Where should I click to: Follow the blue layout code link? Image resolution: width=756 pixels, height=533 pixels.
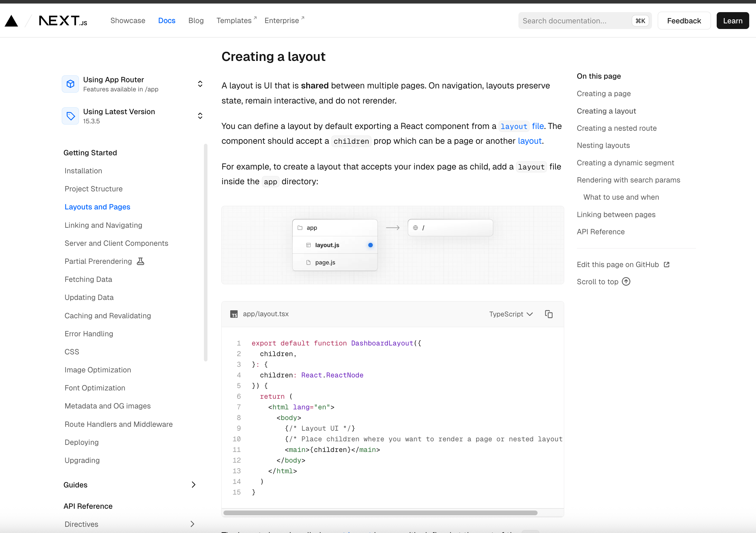(514, 126)
